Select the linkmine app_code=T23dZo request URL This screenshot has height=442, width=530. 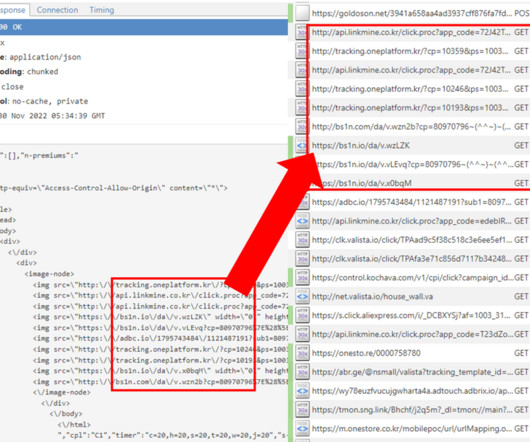pos(413,334)
